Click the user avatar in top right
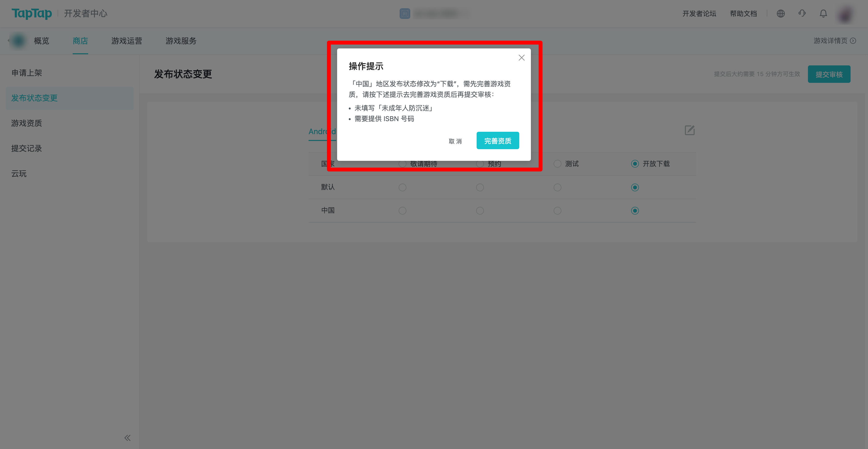Image resolution: width=868 pixels, height=449 pixels. point(845,14)
